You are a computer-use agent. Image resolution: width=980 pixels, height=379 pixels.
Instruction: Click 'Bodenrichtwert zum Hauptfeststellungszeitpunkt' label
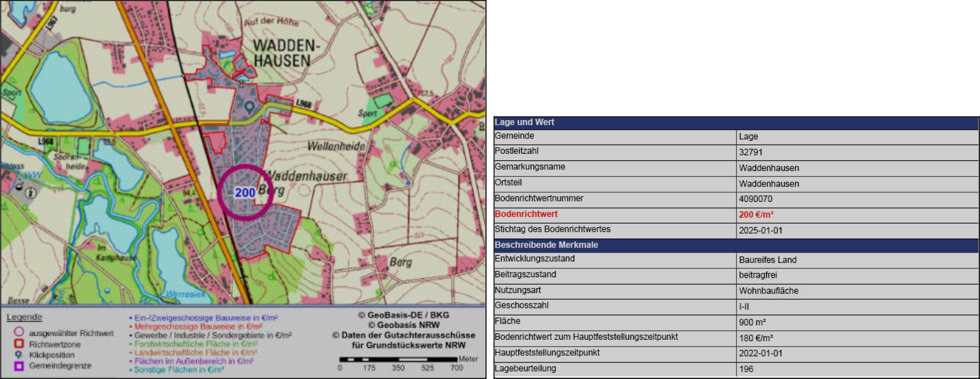point(586,337)
